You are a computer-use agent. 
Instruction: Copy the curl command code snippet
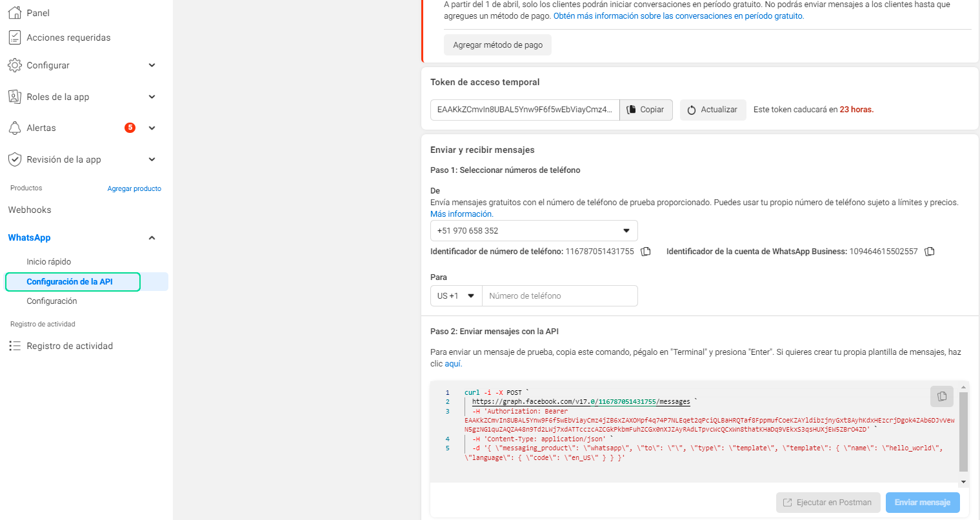[941, 396]
